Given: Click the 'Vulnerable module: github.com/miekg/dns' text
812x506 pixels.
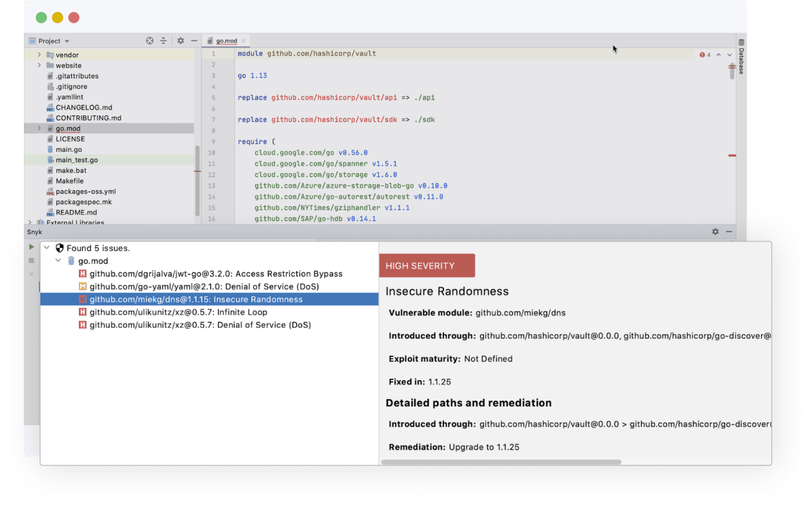Looking at the screenshot, I should [477, 312].
